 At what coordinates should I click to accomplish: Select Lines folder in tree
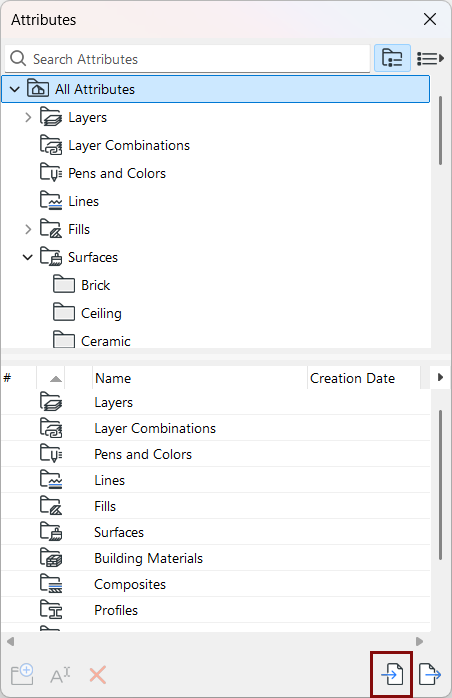[x=83, y=201]
